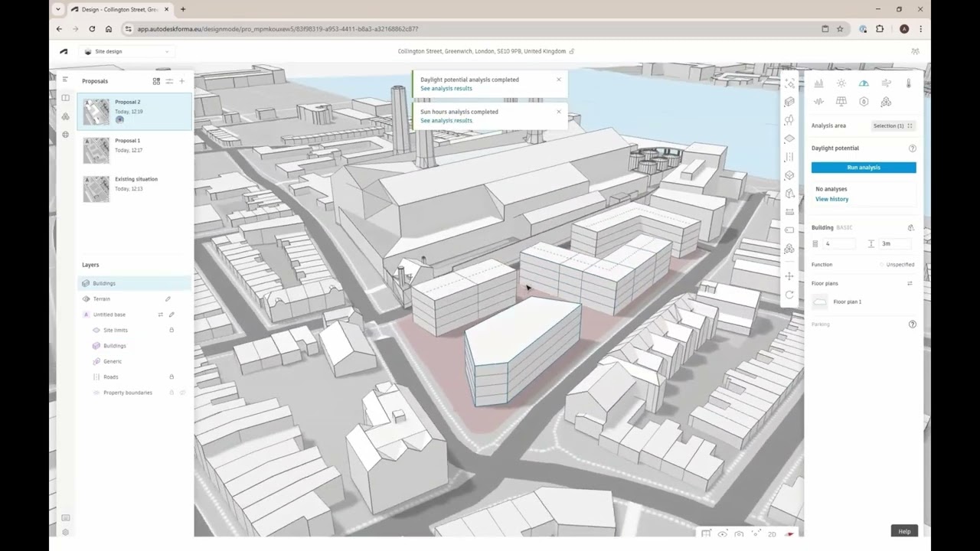The width and height of the screenshot is (980, 551).
Task: Toggle 2D view mode
Action: coord(772,534)
